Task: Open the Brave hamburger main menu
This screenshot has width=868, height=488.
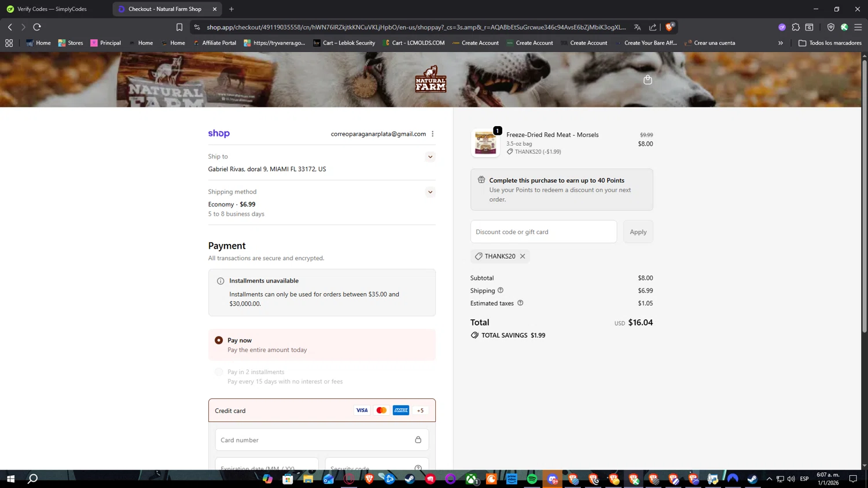Action: pyautogui.click(x=858, y=27)
